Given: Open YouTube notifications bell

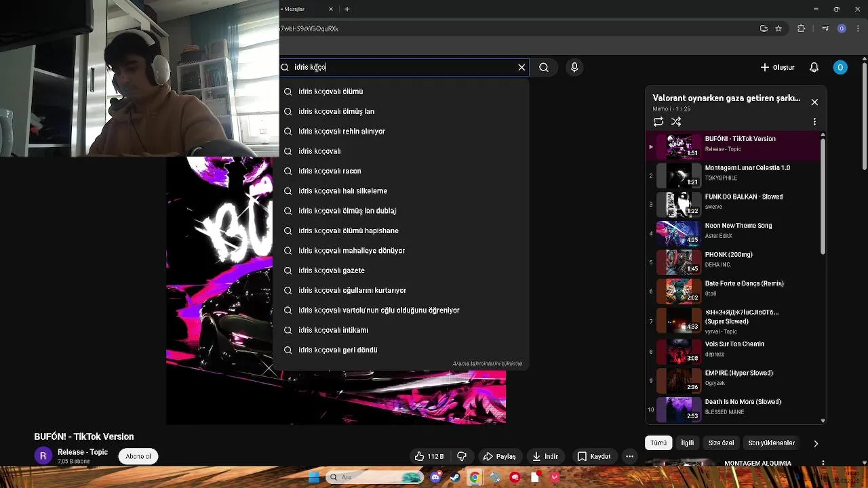Looking at the screenshot, I should pos(814,67).
